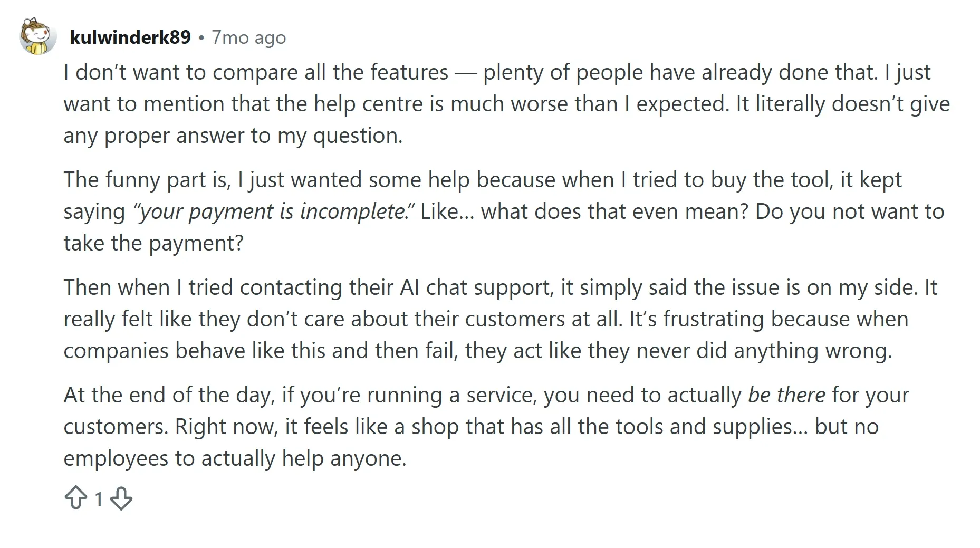980x548 pixels.
Task: Click the paragraph starting 'I don't want to compare'
Action: (x=506, y=104)
